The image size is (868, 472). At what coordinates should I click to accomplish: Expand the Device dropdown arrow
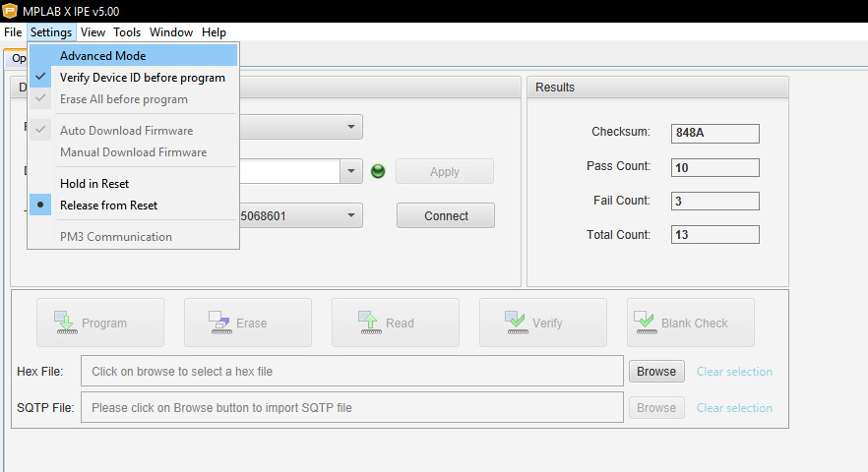pyautogui.click(x=351, y=171)
